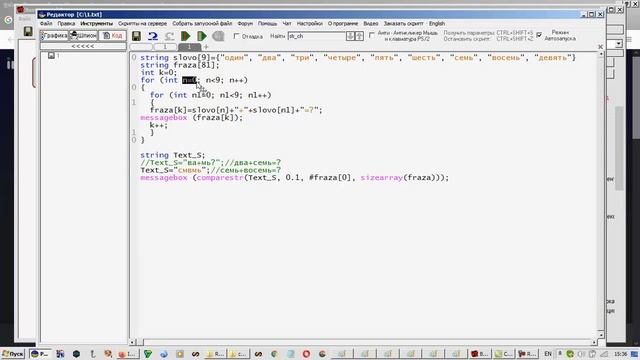640x360 pixels.
Task: Click the taskbar clock showing 15:36
Action: [x=620, y=354]
